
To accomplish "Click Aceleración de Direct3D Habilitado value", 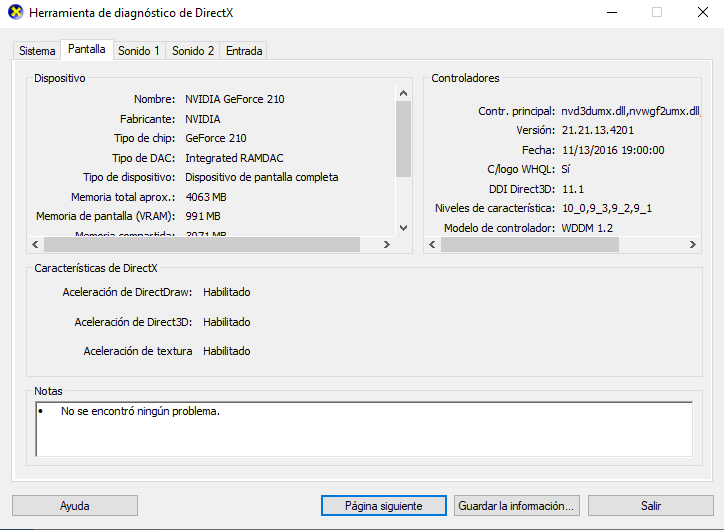I will (227, 322).
